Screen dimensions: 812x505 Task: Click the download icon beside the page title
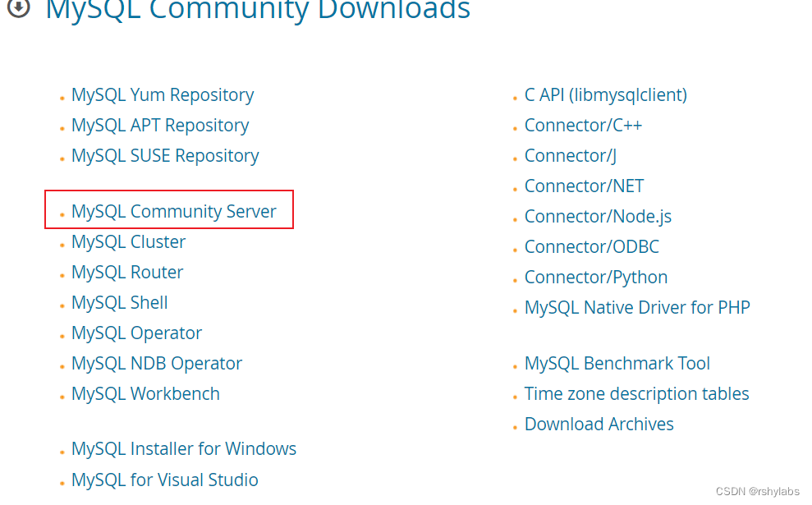point(19,7)
